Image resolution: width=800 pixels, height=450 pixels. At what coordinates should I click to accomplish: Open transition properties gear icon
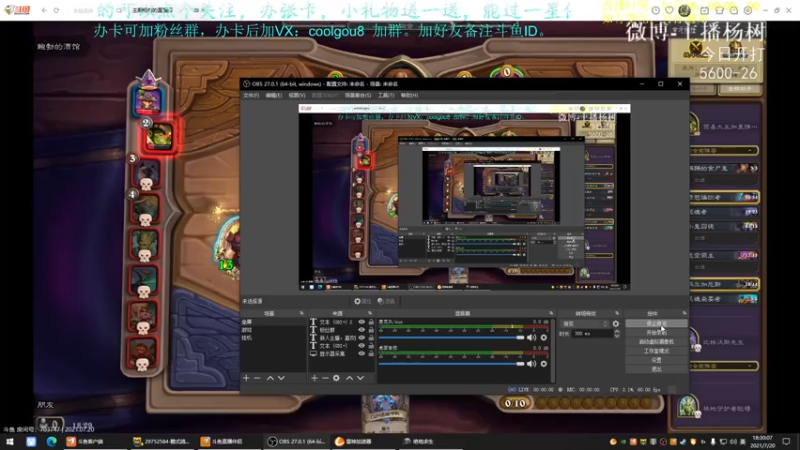point(616,324)
